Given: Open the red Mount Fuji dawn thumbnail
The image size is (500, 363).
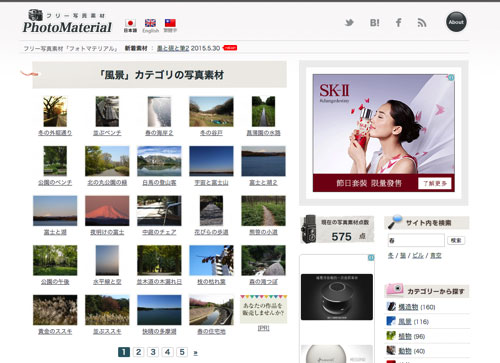Looking at the screenshot, I should pos(107,211).
